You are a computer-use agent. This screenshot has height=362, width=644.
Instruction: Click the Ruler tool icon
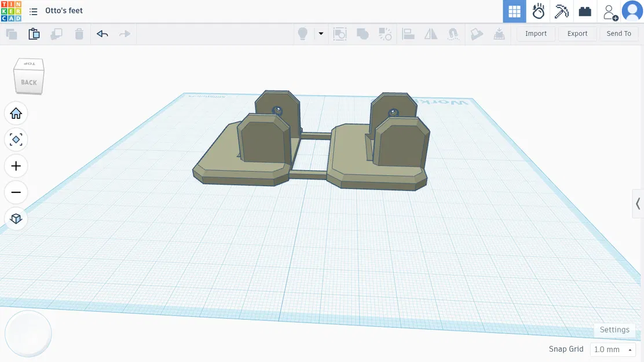(x=499, y=34)
